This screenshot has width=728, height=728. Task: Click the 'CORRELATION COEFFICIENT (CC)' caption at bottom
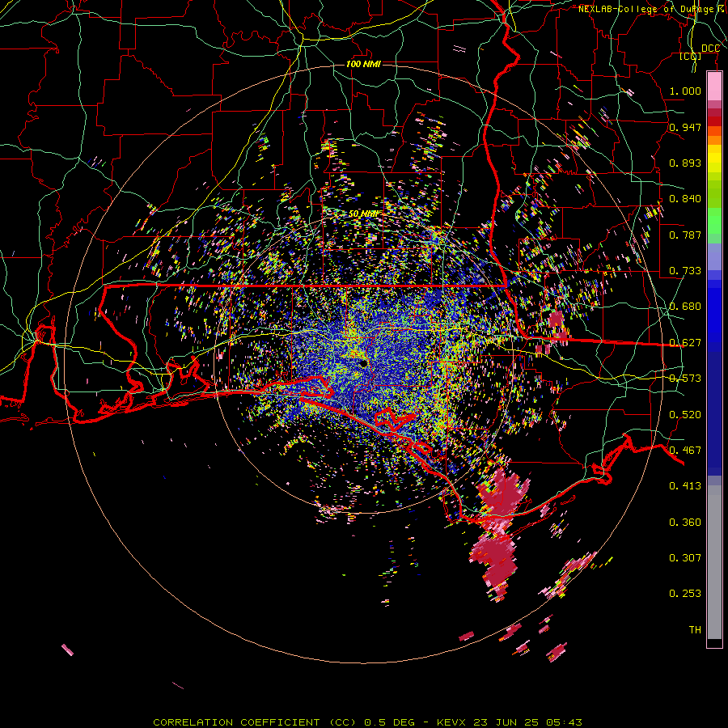tap(256, 722)
